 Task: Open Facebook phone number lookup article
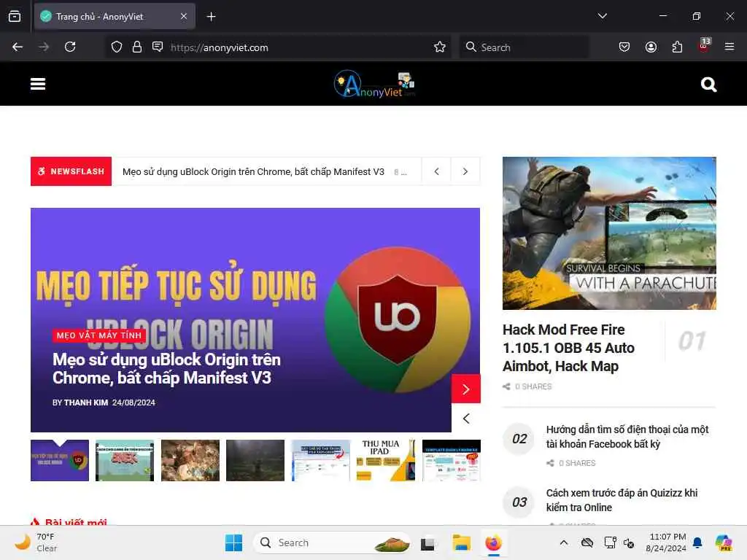627,437
